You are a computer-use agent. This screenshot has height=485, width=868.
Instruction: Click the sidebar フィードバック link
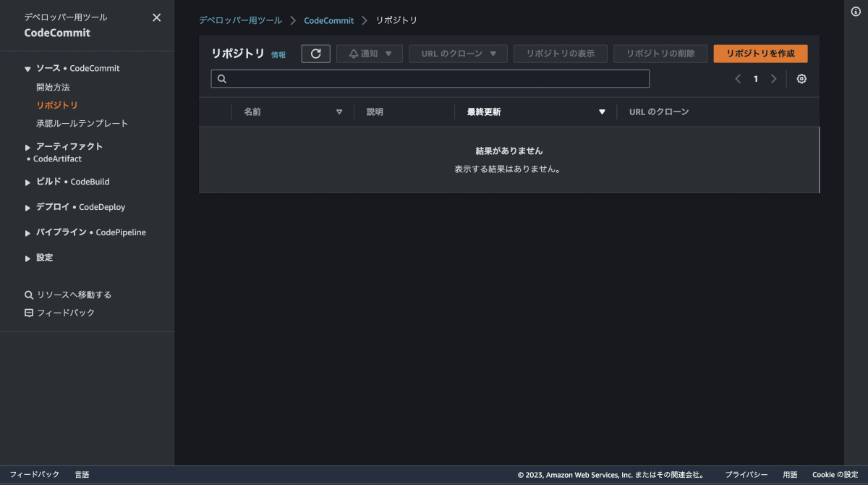click(66, 313)
